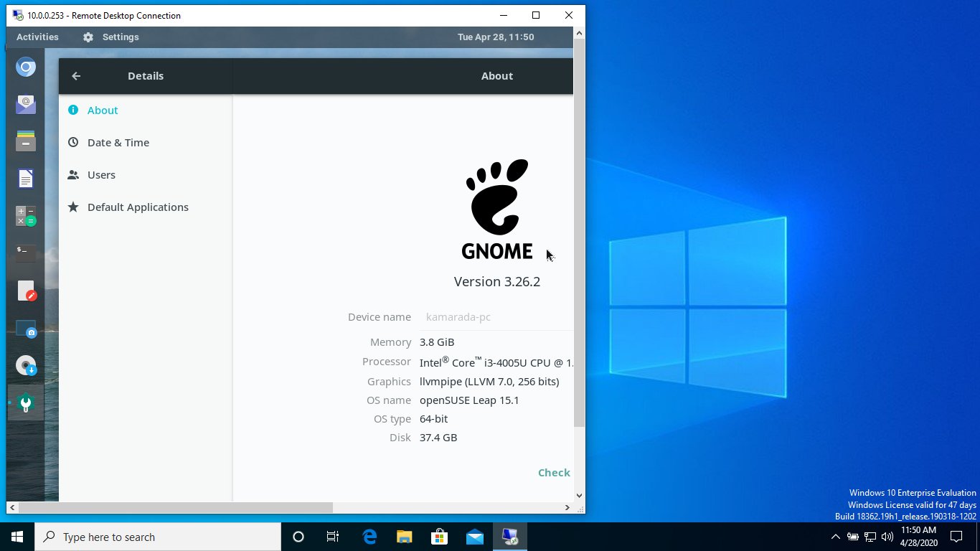This screenshot has width=980, height=551.
Task: Select Default Applications in the sidebar
Action: pos(138,207)
